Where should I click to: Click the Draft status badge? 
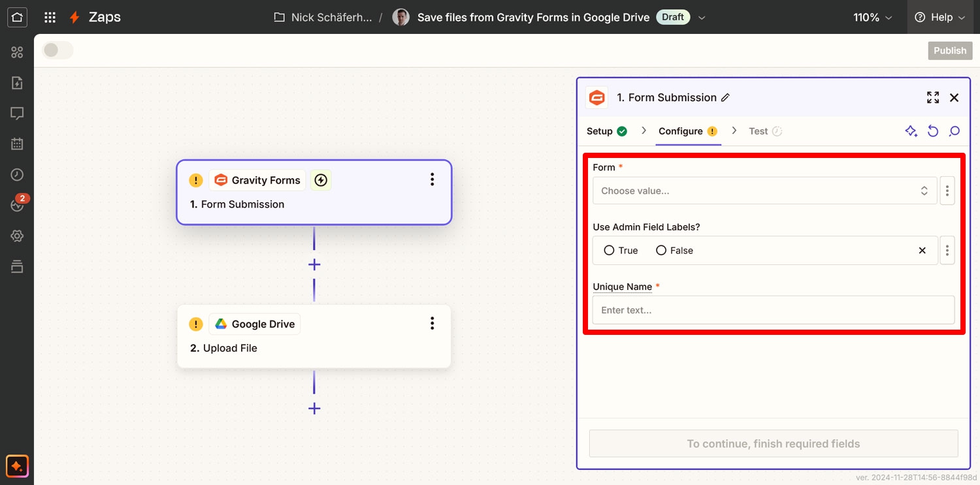(672, 18)
